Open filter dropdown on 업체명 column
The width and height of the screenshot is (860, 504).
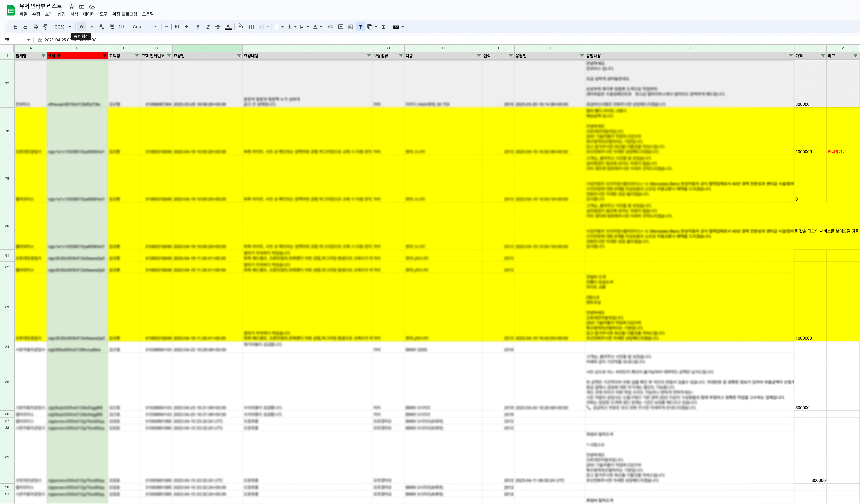click(x=43, y=56)
